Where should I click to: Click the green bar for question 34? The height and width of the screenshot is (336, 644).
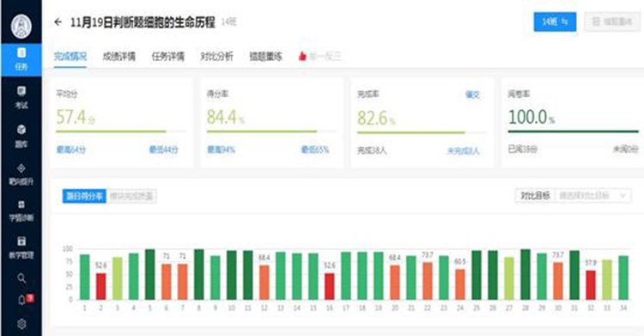coord(623,278)
